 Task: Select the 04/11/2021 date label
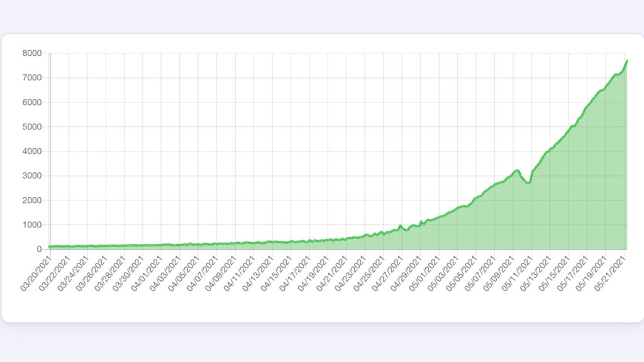[x=239, y=273]
